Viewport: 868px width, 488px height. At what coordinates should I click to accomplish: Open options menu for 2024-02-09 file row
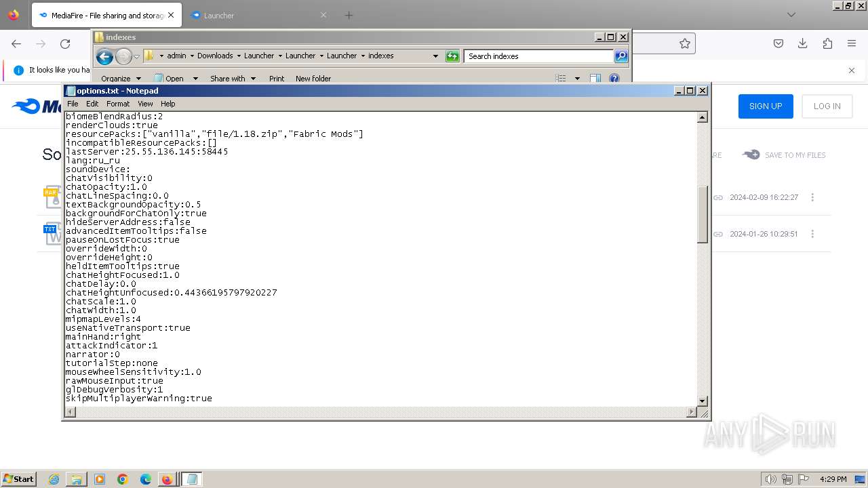point(812,197)
